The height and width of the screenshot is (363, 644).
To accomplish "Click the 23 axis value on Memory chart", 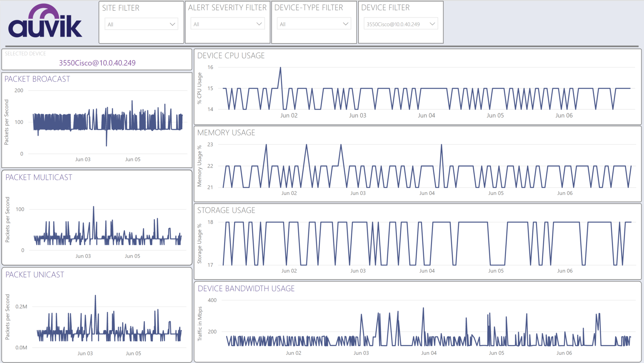I will pyautogui.click(x=210, y=145).
